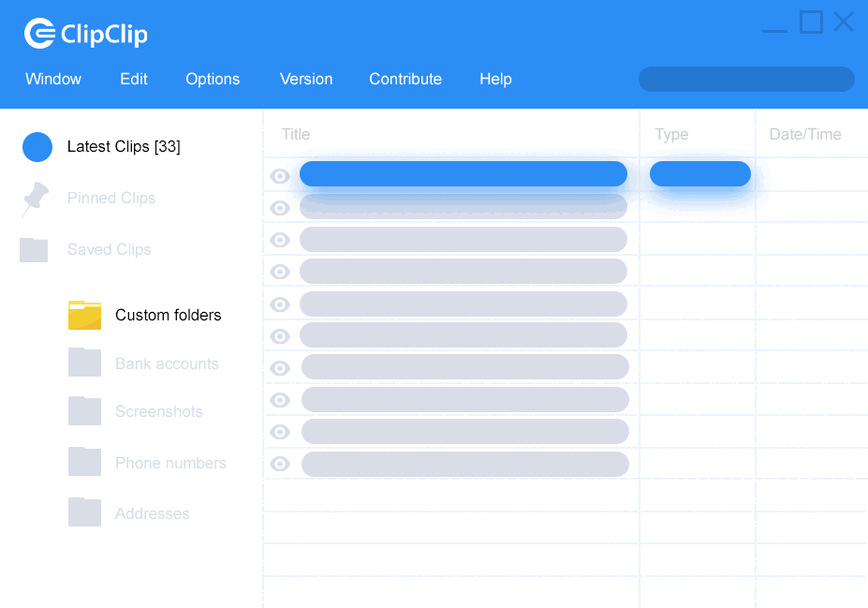Click the Pinned Clips pin icon
The width and height of the screenshot is (868, 608).
coord(36,199)
